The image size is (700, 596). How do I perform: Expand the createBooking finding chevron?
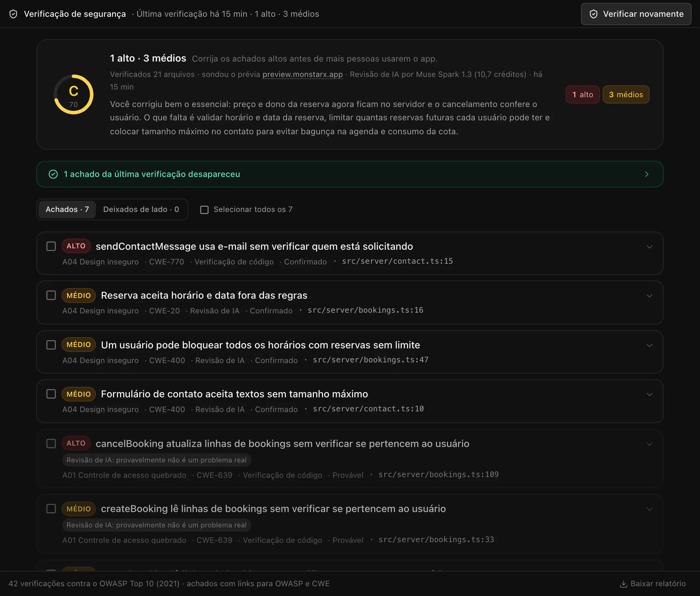point(650,509)
